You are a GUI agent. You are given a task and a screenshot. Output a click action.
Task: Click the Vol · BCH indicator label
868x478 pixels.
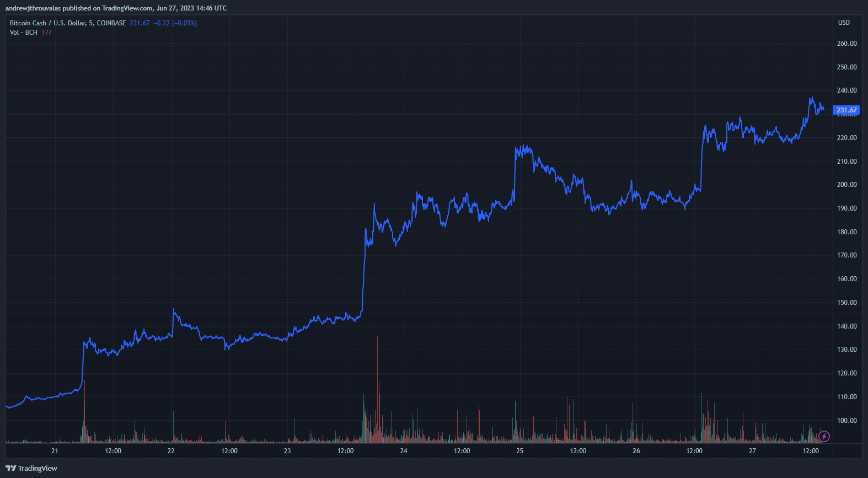pyautogui.click(x=24, y=33)
